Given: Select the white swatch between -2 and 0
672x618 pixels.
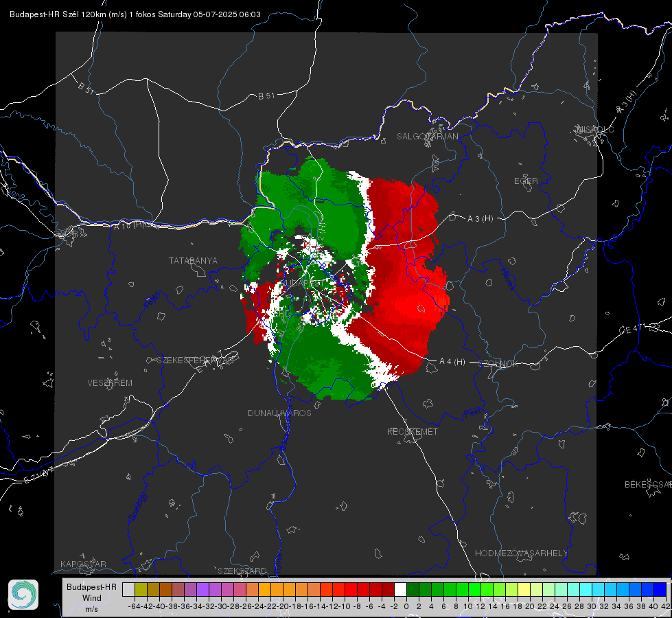Looking at the screenshot, I should click(400, 589).
